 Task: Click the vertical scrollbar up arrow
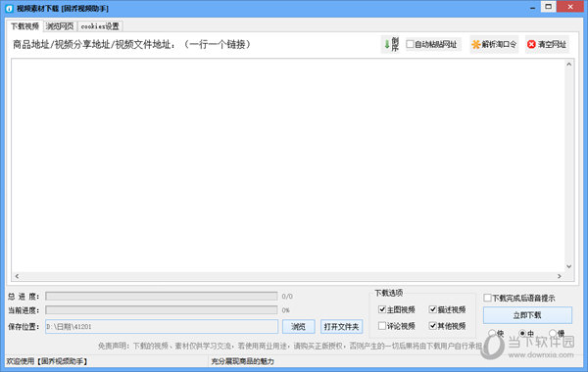[x=568, y=64]
